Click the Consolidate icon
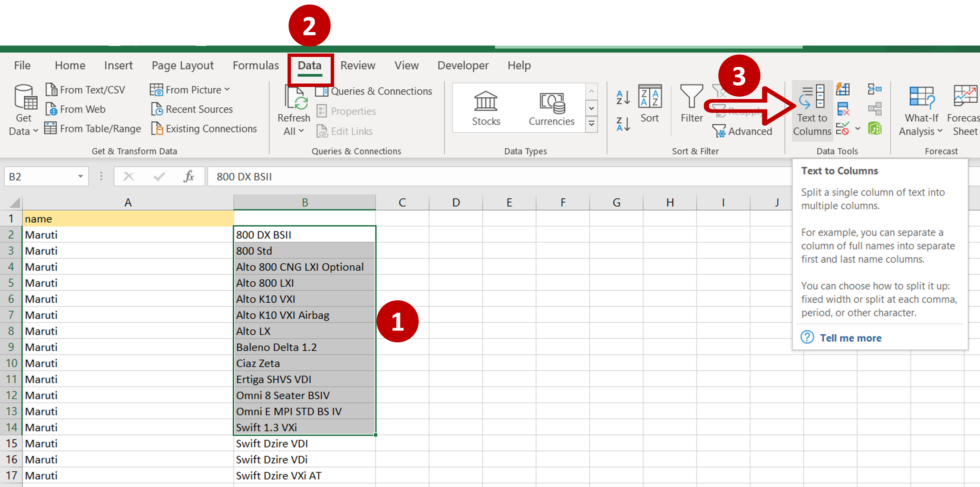Viewport: 980px width, 487px height. 875,89
